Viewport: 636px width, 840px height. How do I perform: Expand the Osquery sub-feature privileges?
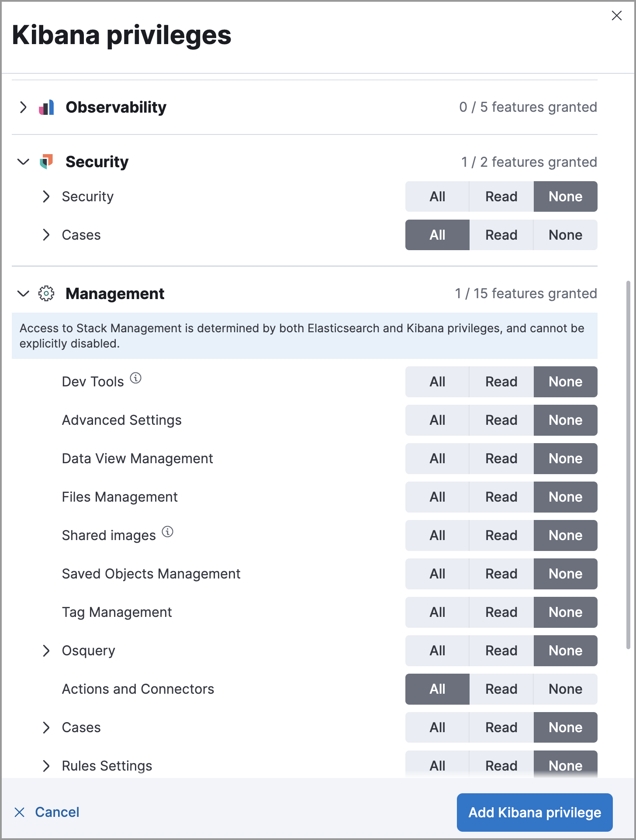coord(46,651)
